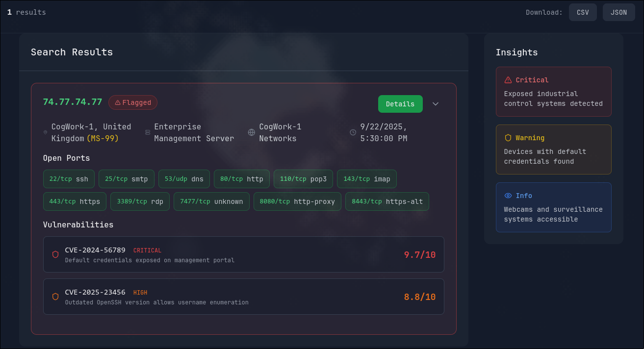This screenshot has width=644, height=349.
Task: Select the 3389/tcp rdp port tag
Action: tap(140, 201)
